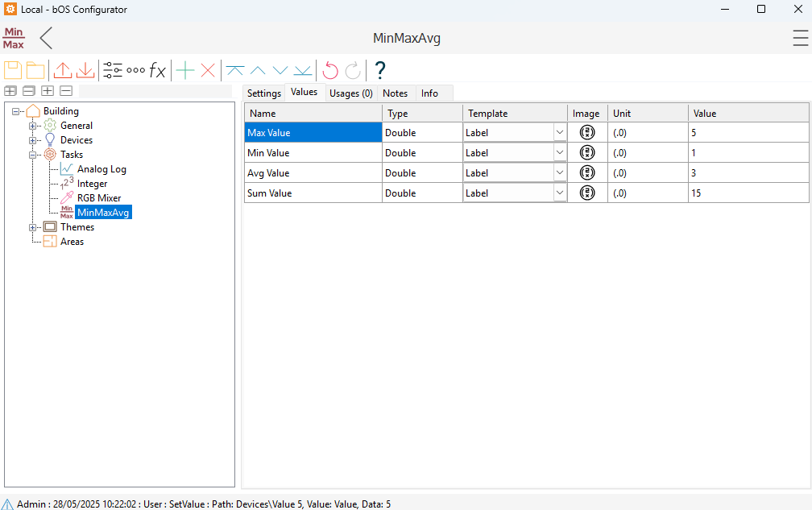Collapse the Tasks tree node

pyautogui.click(x=32, y=155)
